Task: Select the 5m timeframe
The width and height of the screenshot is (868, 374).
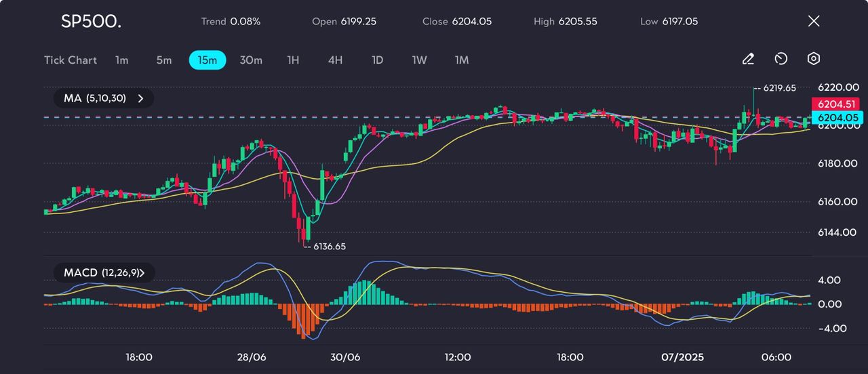Action: click(x=164, y=60)
